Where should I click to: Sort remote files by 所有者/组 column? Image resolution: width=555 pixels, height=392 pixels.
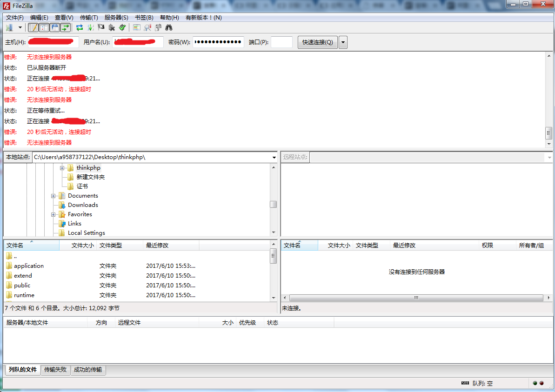coord(534,245)
